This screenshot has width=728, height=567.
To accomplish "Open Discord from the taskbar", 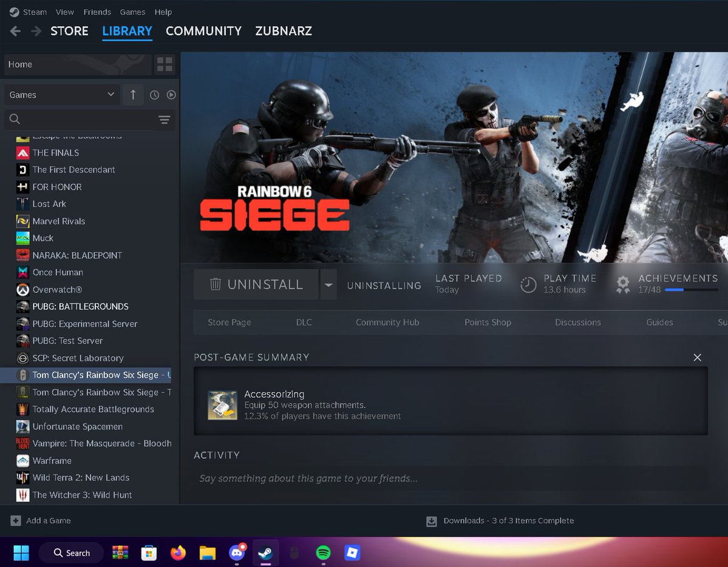I will click(x=237, y=553).
